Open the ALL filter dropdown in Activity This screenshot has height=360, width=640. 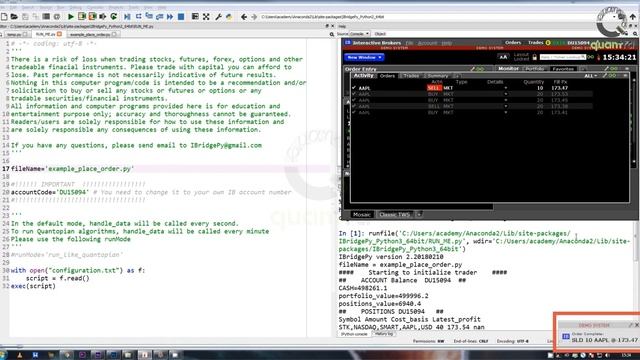pyautogui.click(x=591, y=76)
